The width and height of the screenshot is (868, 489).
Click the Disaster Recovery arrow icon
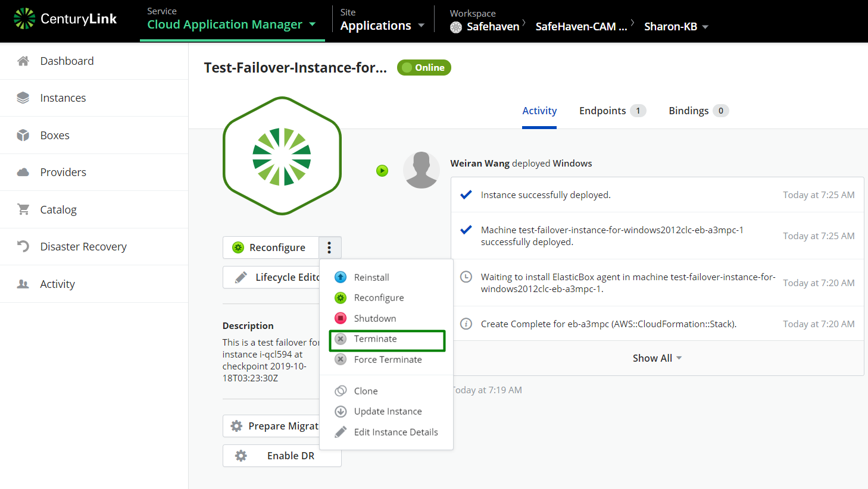tap(23, 246)
